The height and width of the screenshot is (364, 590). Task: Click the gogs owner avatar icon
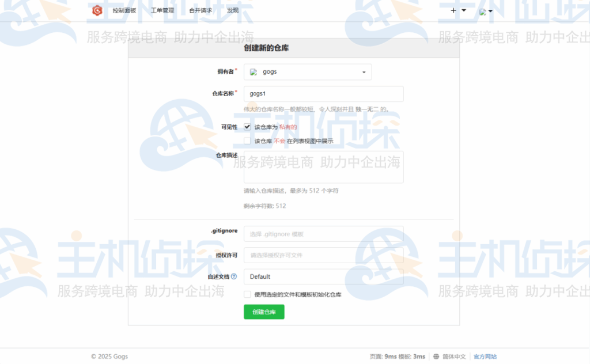point(254,72)
